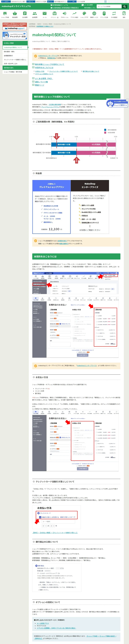Image resolution: width=129 pixels, height=644 pixels.
Task: Select ショップの開店・移行手順 in sidebar
Action: [15, 72]
